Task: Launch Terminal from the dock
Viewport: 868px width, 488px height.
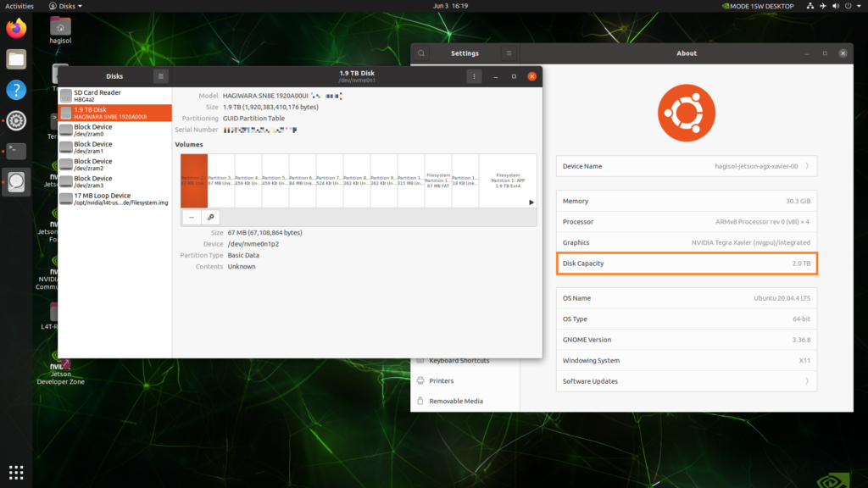Action: 16,151
